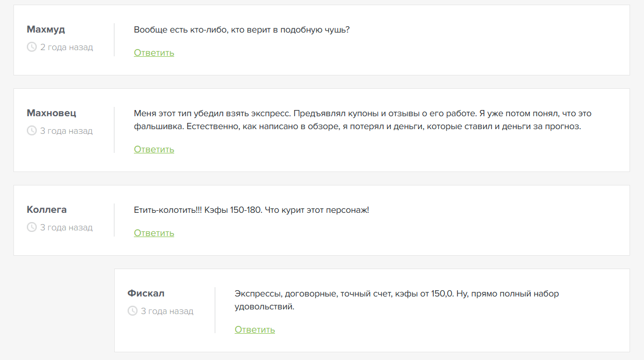Click Ответить beneath Фискал's comment
644x360 pixels.
[254, 330]
